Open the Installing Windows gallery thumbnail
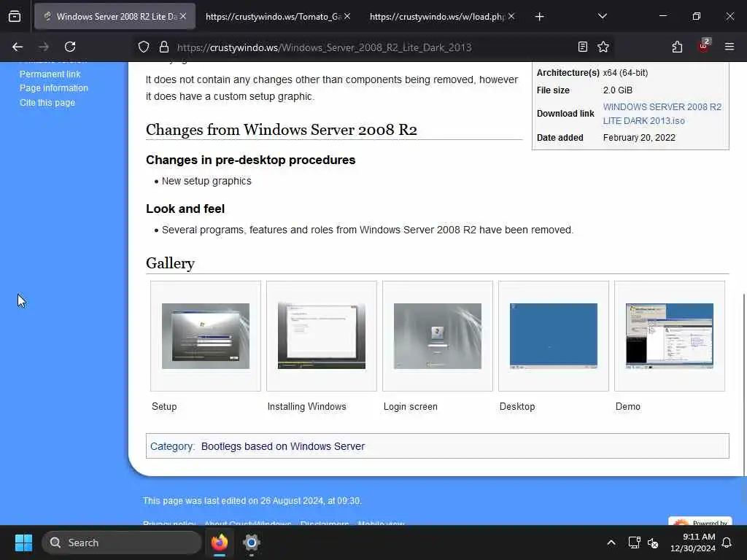 tap(322, 335)
